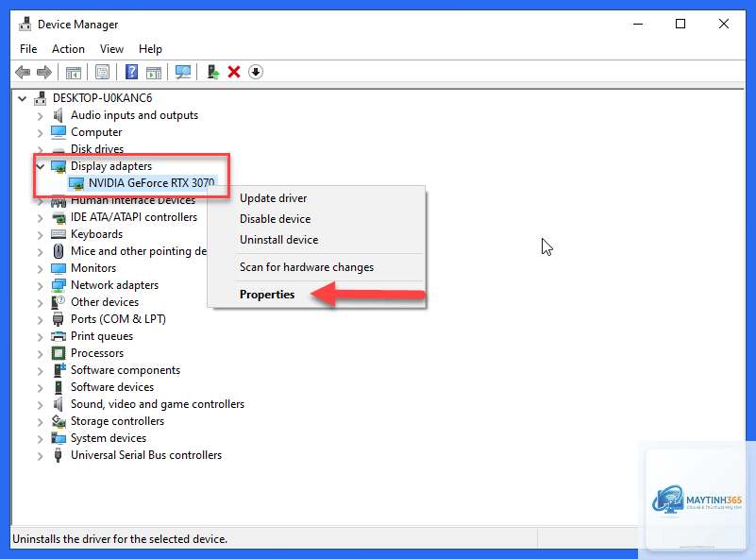Choose Uninstall device from context menu
This screenshot has height=559, width=756.
tap(316, 240)
